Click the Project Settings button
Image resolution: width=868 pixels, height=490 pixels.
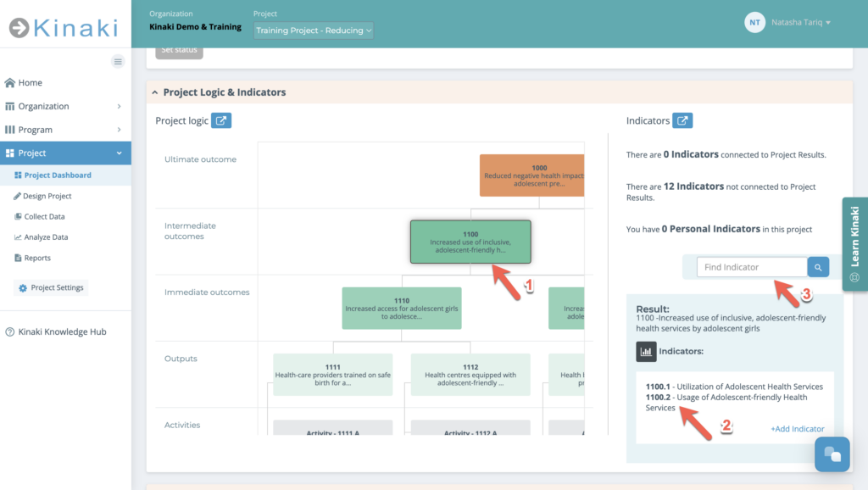pyautogui.click(x=51, y=287)
